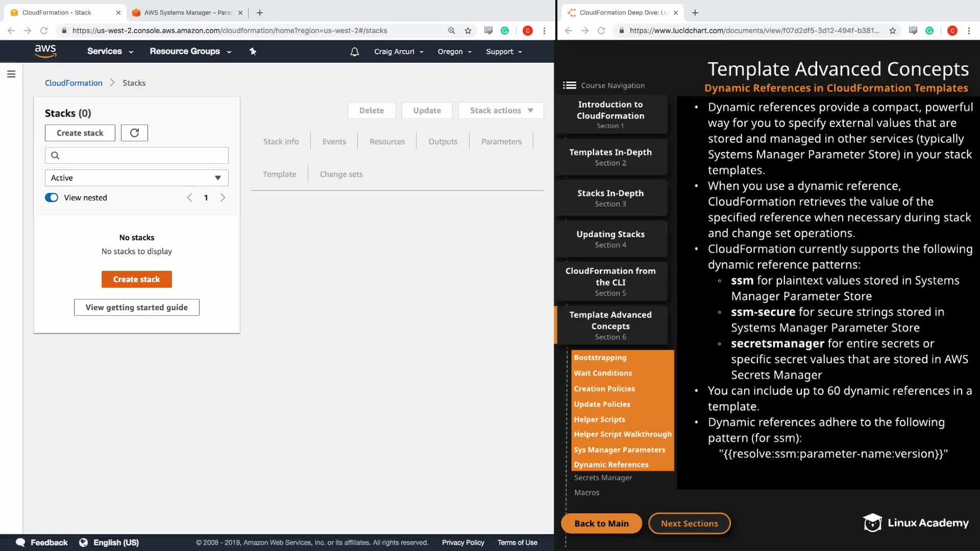980x551 pixels.
Task: Click the zoom magnifier icon in address bar
Action: coord(451,31)
